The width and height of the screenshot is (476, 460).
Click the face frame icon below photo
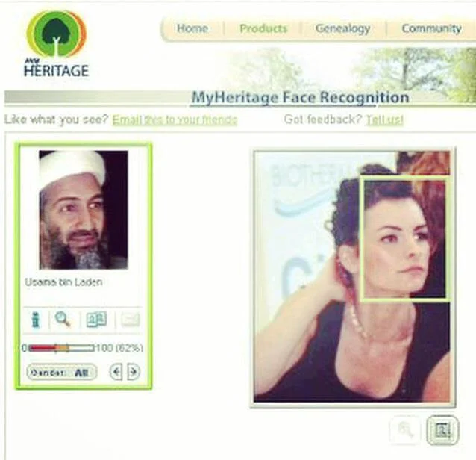coord(442,430)
